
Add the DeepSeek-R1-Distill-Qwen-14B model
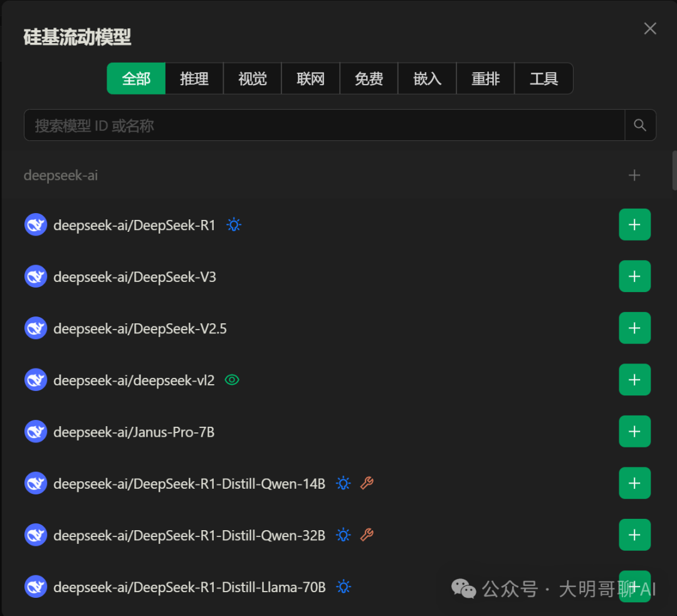point(634,483)
